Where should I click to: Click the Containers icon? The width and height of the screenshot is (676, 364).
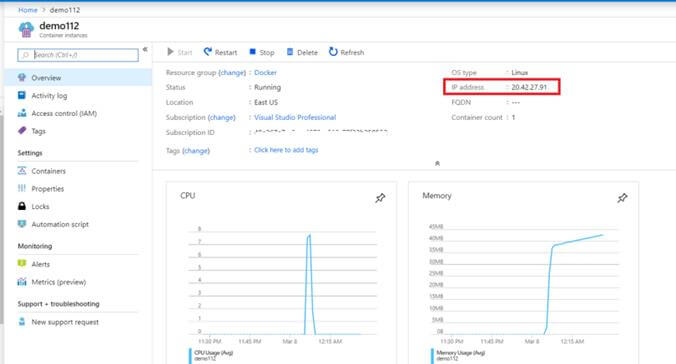pos(22,171)
